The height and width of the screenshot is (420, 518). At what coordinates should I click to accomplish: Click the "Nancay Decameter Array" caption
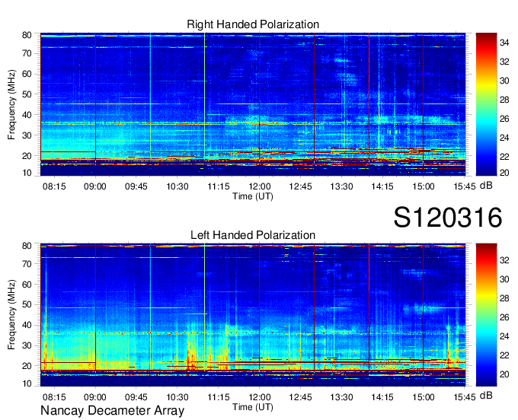pyautogui.click(x=112, y=411)
